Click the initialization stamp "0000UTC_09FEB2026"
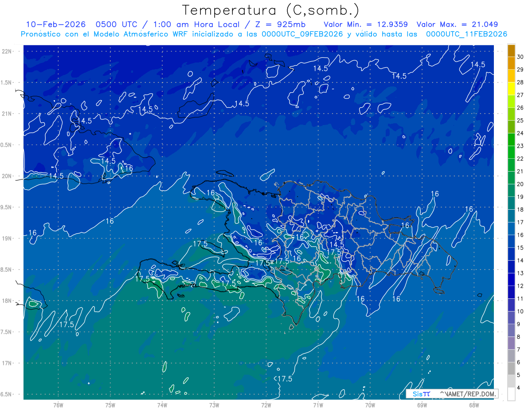532x411 pixels. [302, 34]
